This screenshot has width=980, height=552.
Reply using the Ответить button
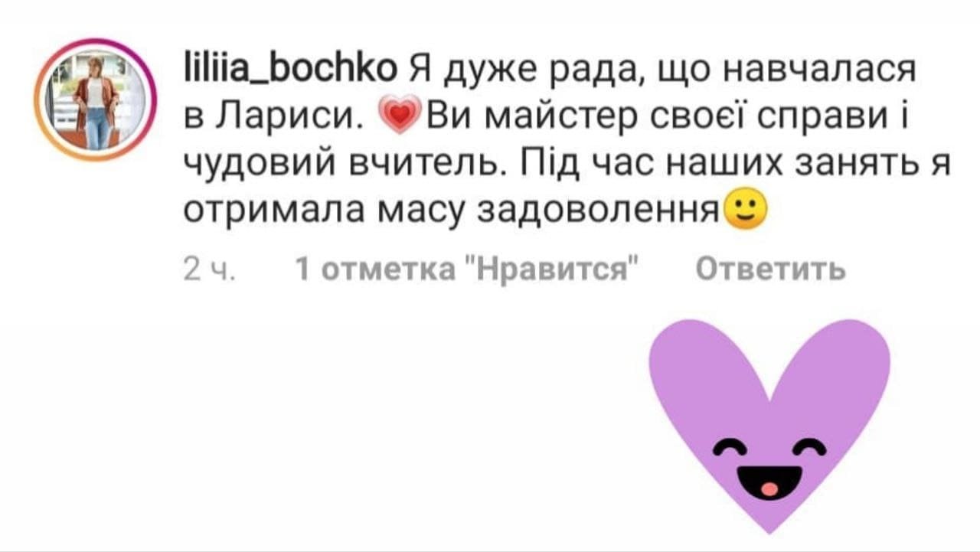772,269
